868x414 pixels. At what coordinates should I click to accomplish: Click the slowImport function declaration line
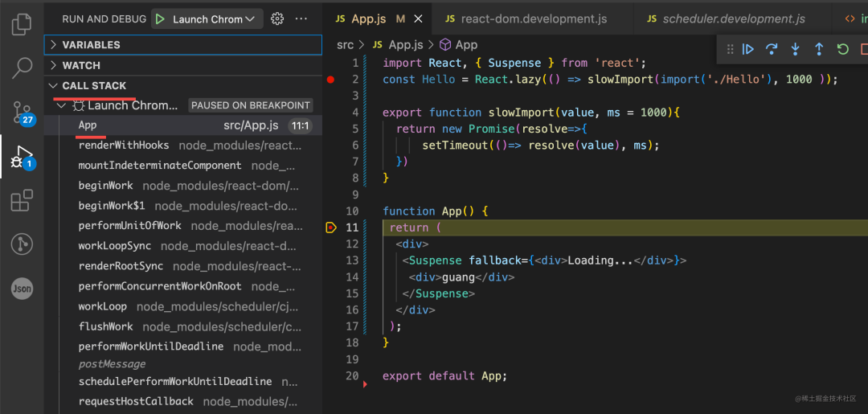pyautogui.click(x=531, y=113)
